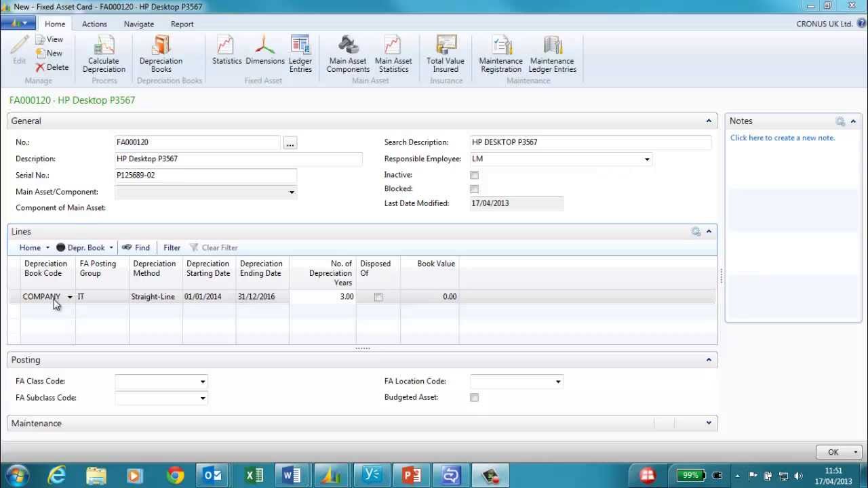This screenshot has width=868, height=488.
Task: Click the Search Description field
Action: [591, 142]
